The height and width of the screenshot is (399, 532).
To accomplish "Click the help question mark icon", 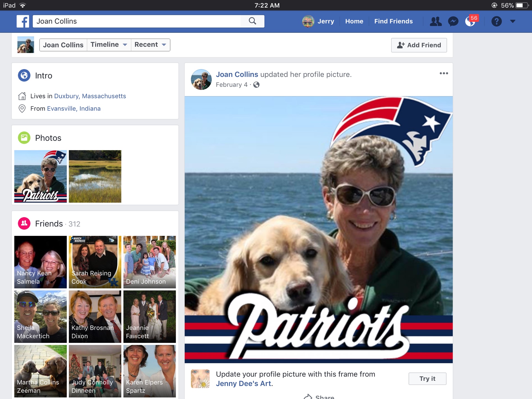I will point(497,21).
